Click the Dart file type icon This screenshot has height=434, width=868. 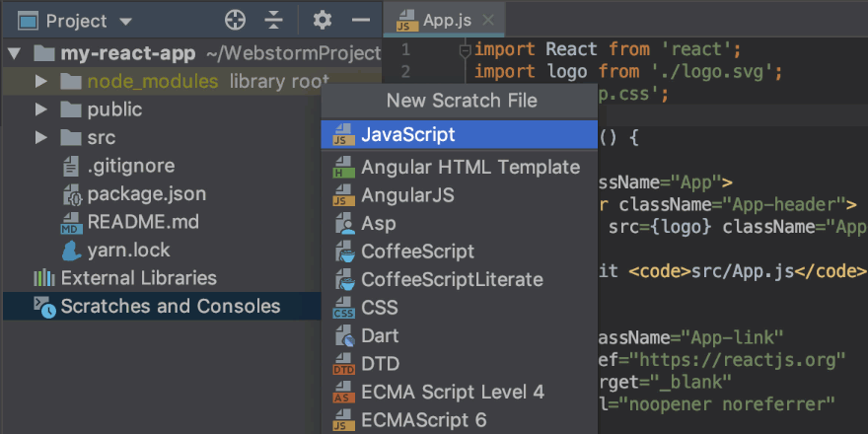pyautogui.click(x=344, y=336)
